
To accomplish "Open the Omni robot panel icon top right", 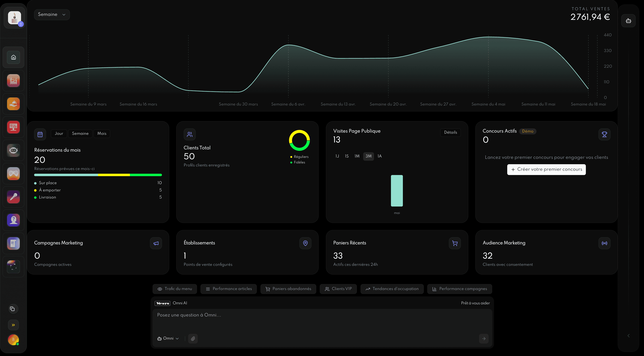I will click(629, 21).
